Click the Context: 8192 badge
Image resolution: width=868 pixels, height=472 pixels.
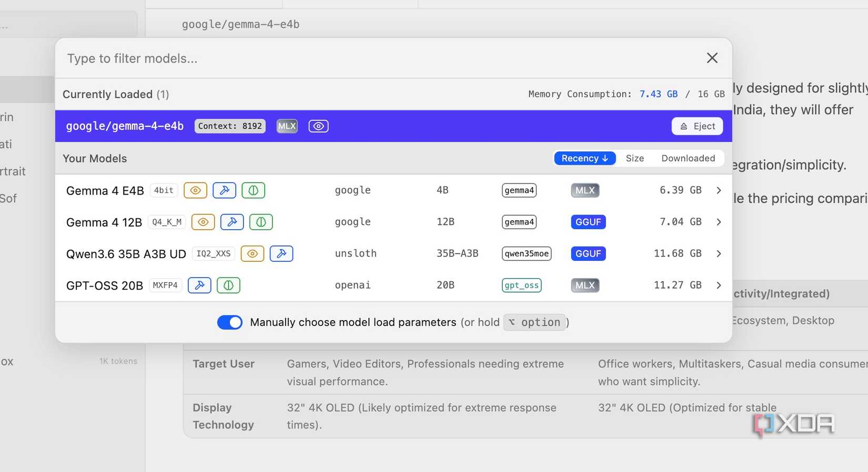click(x=230, y=126)
